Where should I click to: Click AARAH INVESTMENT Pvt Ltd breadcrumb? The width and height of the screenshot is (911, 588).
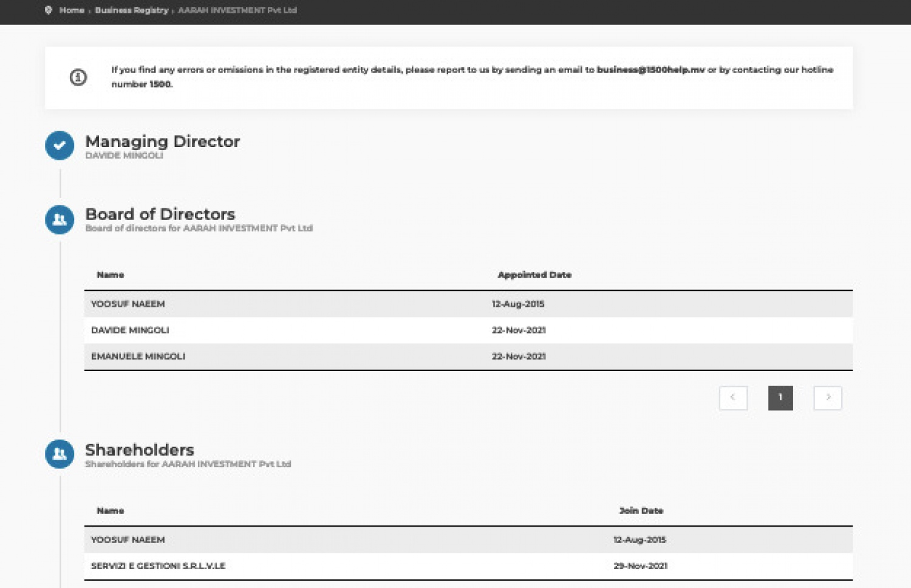pyautogui.click(x=237, y=10)
